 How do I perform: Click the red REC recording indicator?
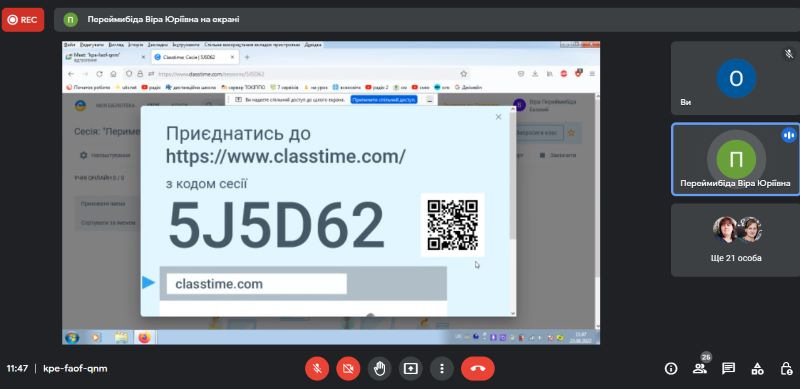click(23, 20)
